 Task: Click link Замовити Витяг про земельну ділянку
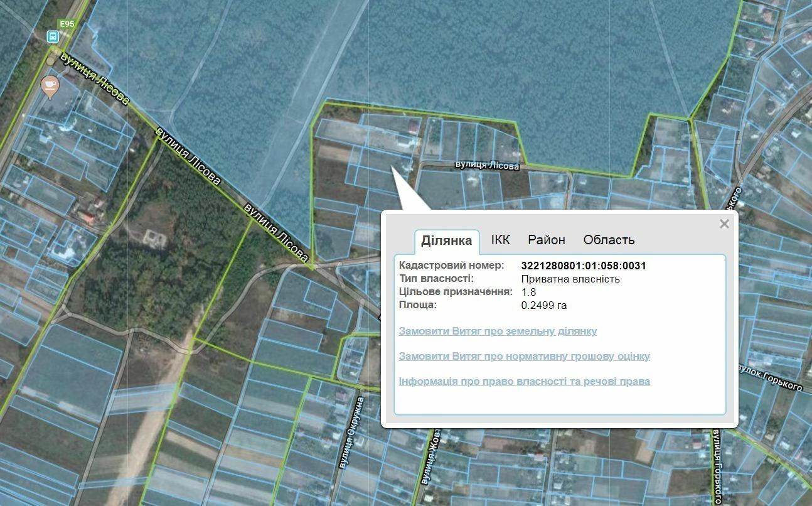pyautogui.click(x=498, y=331)
